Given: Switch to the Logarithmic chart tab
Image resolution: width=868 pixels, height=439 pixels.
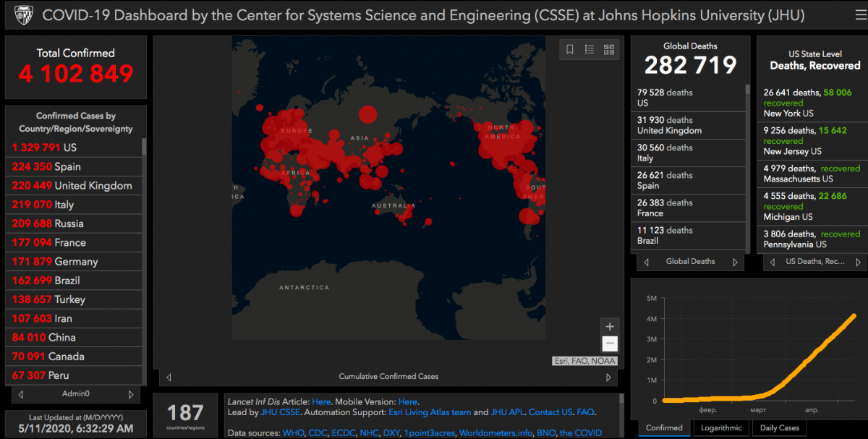Looking at the screenshot, I should tap(721, 428).
